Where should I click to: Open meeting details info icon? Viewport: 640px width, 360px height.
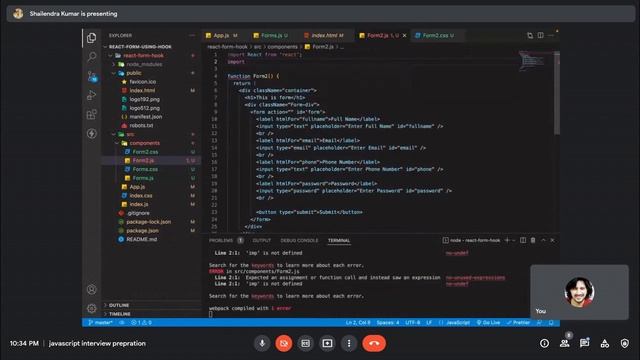coord(544,343)
